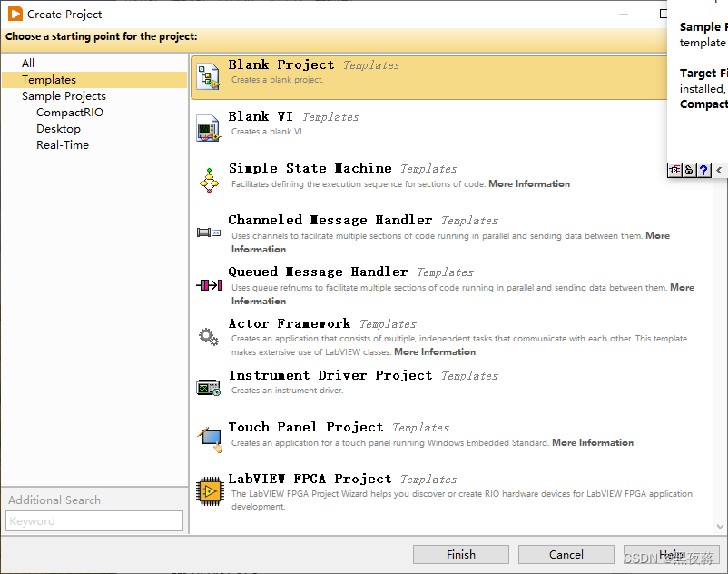Click the Channeled Message Handler icon

209,233
